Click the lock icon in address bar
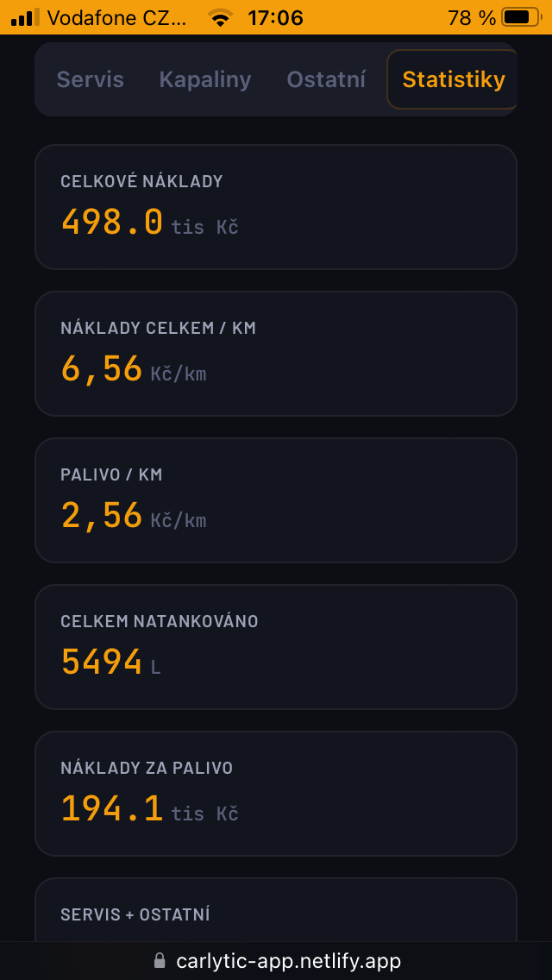The width and height of the screenshot is (552, 980). pos(159,961)
